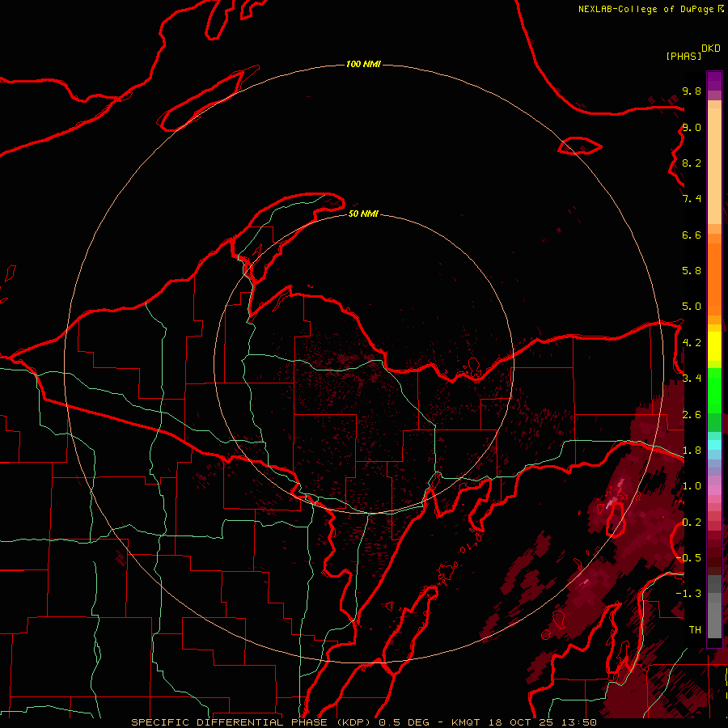Click the 4.2 value on the scale
The width and height of the screenshot is (728, 728).
click(692, 343)
